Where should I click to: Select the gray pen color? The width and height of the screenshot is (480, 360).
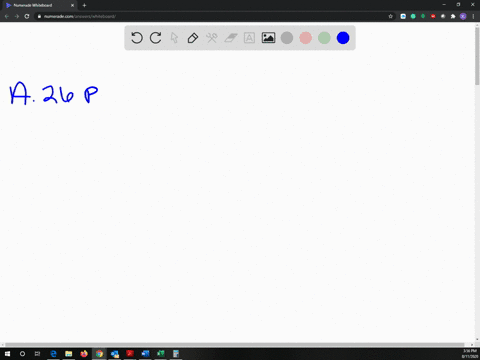[287, 38]
